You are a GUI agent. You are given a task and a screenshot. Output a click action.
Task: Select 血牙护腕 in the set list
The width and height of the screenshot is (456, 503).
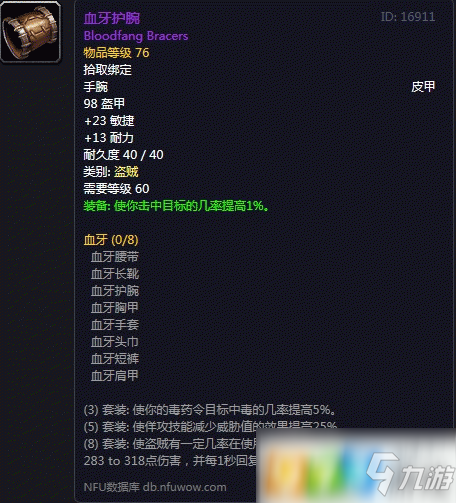115,291
